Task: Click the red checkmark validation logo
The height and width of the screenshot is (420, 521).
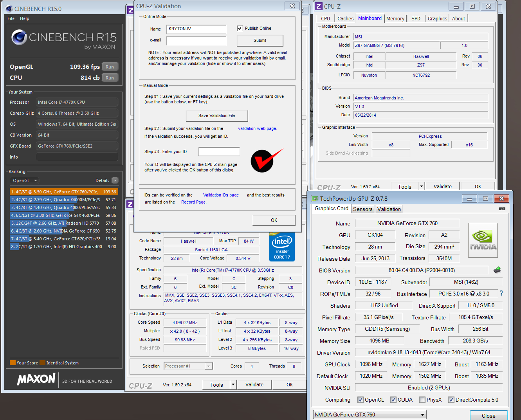Action: pos(266,160)
